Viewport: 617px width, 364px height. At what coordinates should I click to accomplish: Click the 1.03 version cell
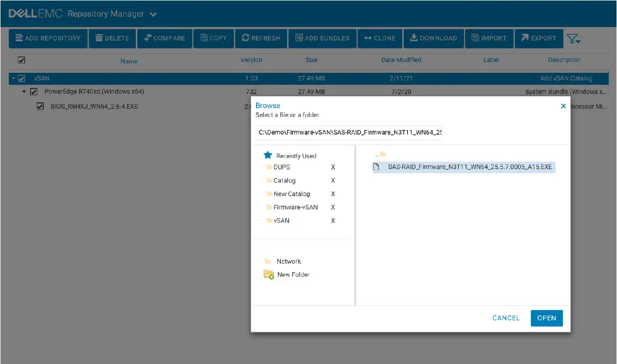[251, 79]
